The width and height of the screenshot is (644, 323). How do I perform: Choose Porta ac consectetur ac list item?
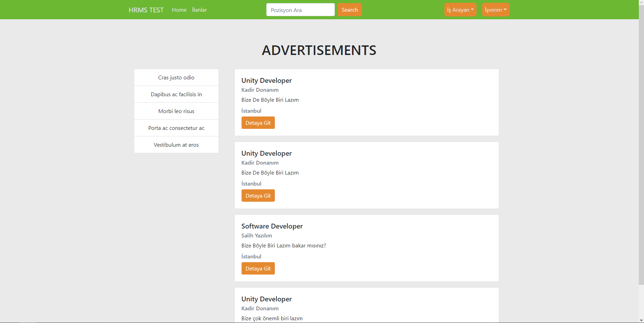[176, 128]
